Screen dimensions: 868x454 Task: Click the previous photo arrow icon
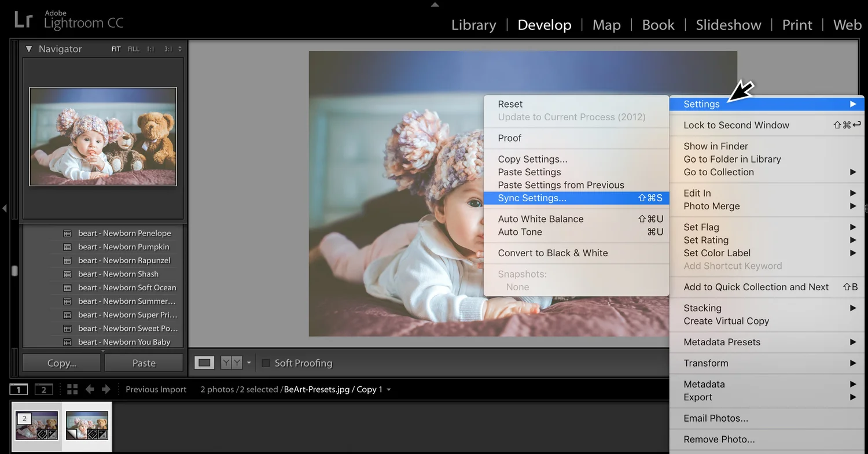tap(90, 389)
